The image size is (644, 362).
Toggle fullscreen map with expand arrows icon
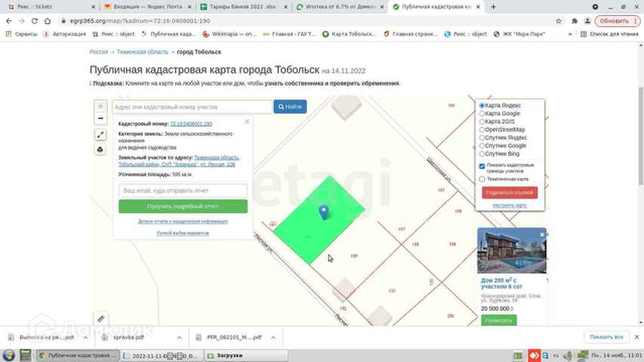[100, 135]
